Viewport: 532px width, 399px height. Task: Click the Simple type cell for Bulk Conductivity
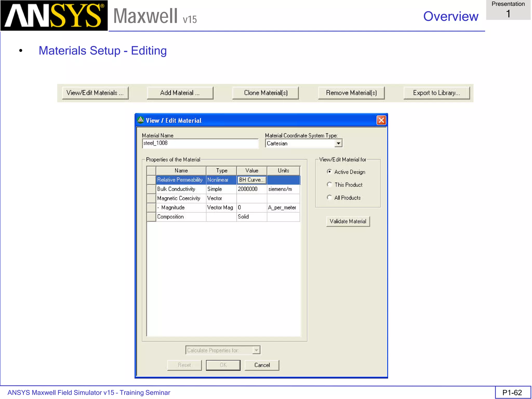(221, 189)
